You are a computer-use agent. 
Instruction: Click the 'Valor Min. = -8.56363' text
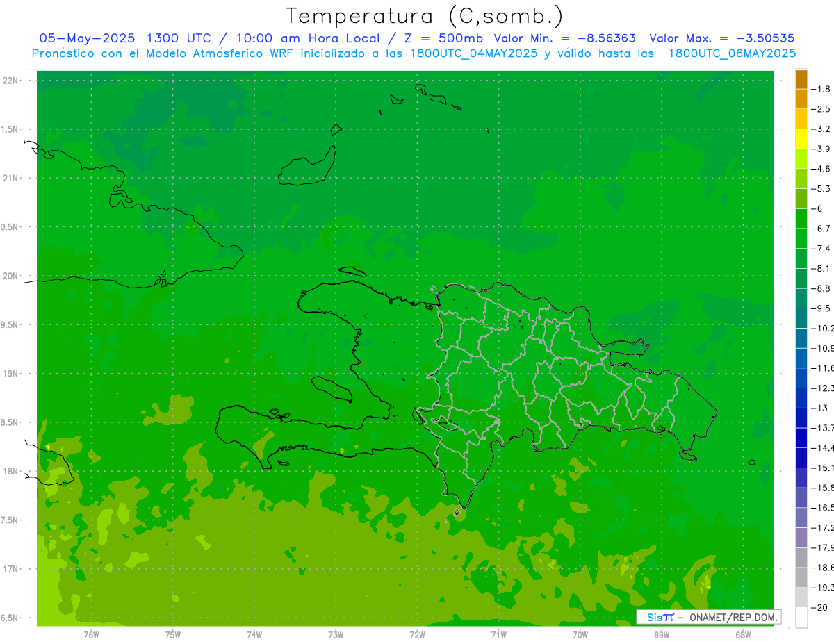(566, 38)
